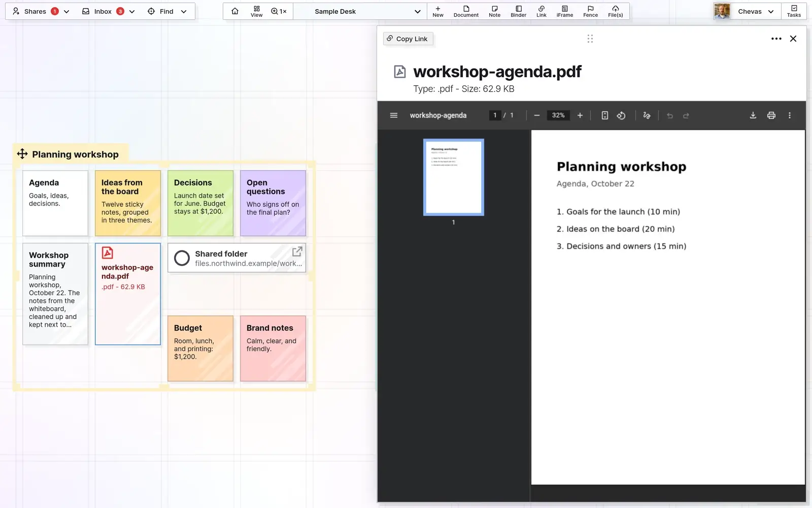Image resolution: width=812 pixels, height=508 pixels.
Task: Click the Planning workshop fence move handle
Action: (22, 154)
